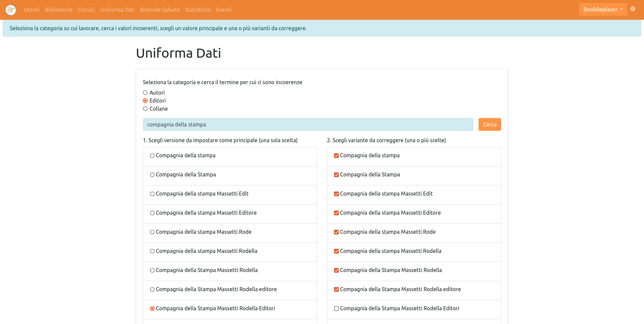644x324 pixels.
Task: Choose the Editori radio option
Action: [145, 101]
